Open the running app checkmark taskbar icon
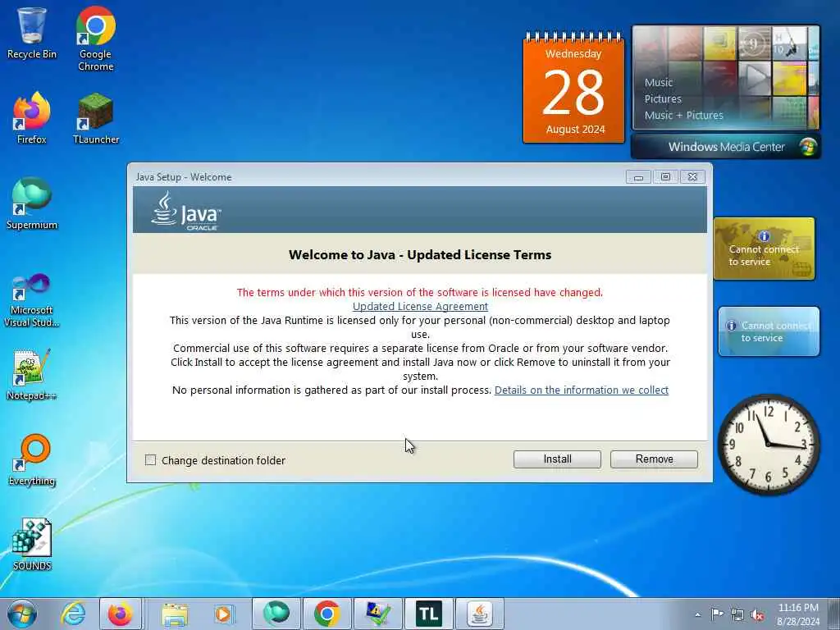The height and width of the screenshot is (630, 840). pyautogui.click(x=377, y=614)
